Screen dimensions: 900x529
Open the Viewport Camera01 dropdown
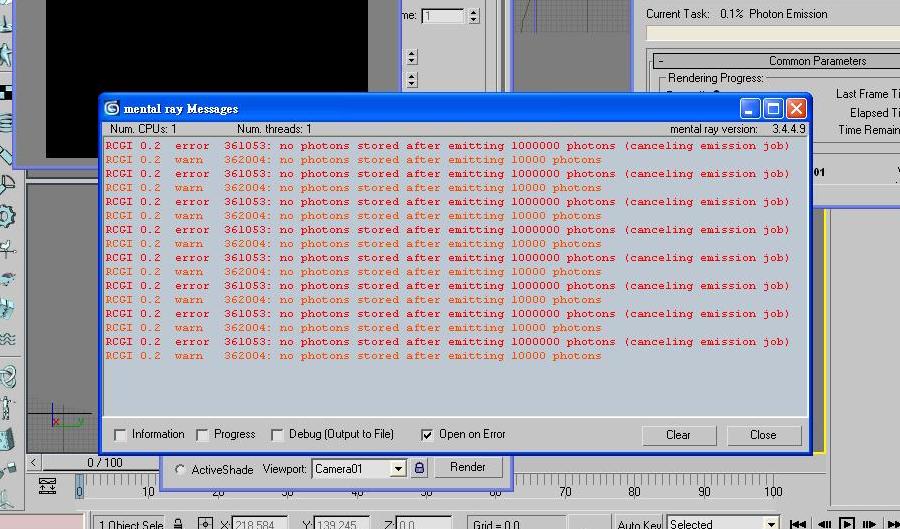[398, 469]
